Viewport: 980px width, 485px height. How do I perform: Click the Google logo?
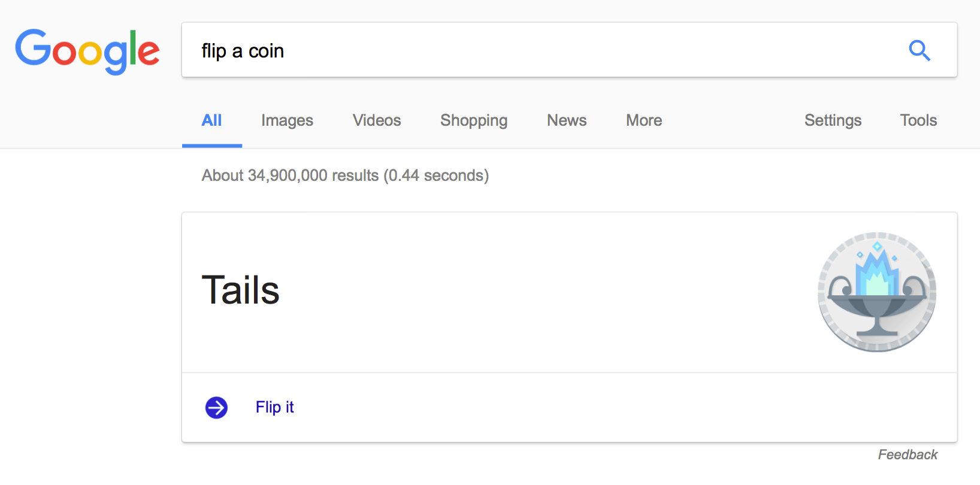pyautogui.click(x=87, y=51)
